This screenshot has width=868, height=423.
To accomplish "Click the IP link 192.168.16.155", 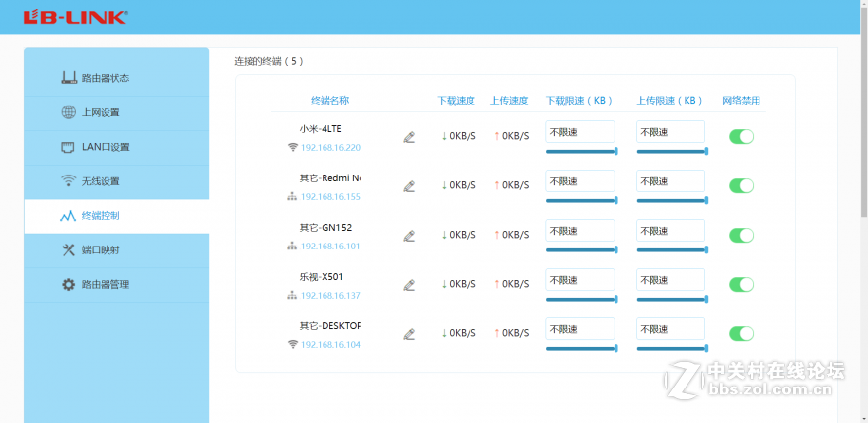I will point(330,197).
